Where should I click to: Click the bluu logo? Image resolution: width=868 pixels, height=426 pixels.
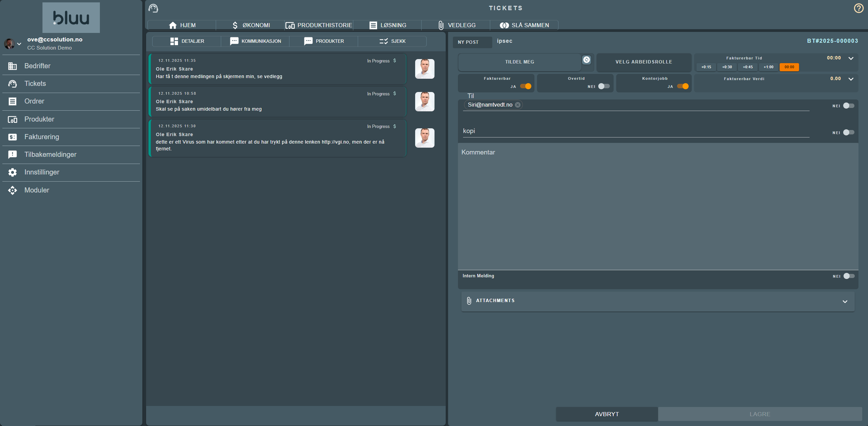point(71,18)
